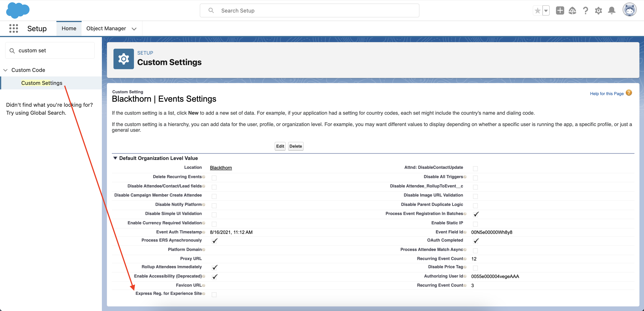Open the Setup gear icon menu
This screenshot has height=311, width=644.
point(599,10)
